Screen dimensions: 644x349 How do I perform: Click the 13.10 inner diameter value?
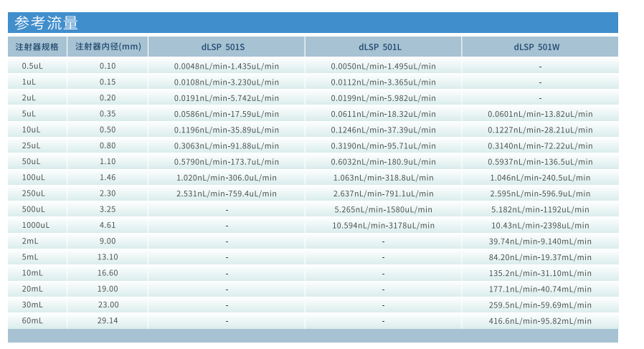tap(108, 257)
